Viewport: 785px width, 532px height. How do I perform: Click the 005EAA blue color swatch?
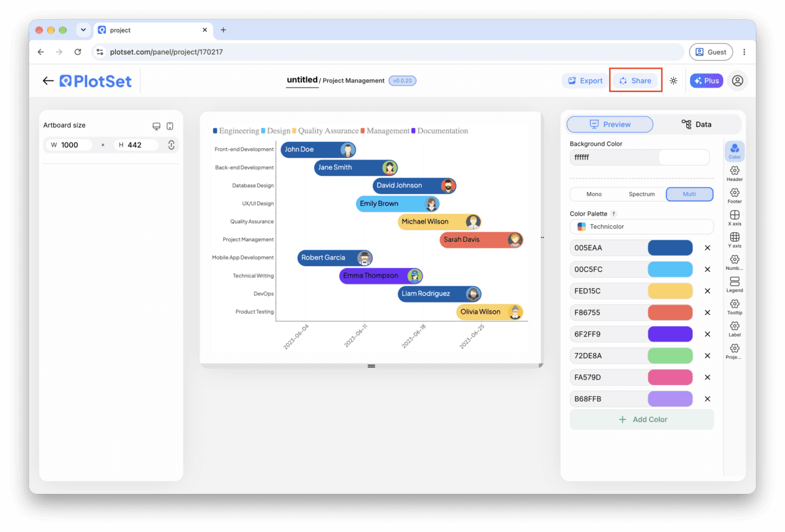click(x=670, y=248)
